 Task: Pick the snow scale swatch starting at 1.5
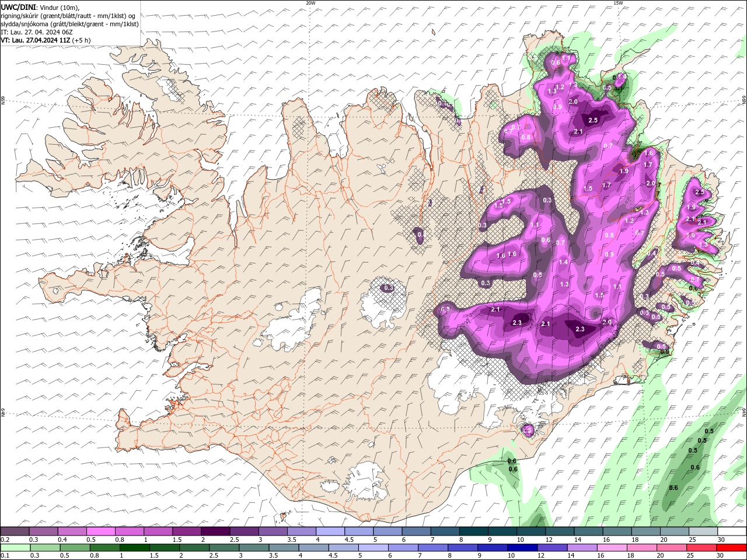pos(187,531)
